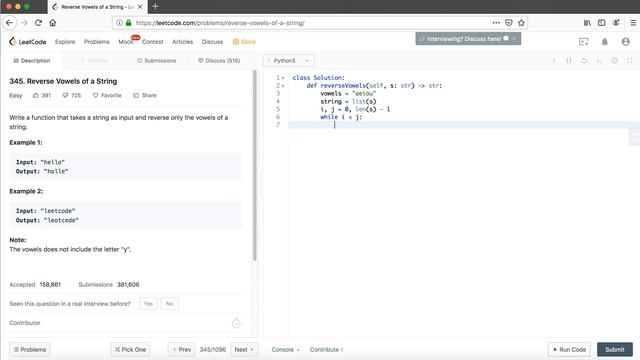
Task: Bookmark this page with the star
Action: 521,23
